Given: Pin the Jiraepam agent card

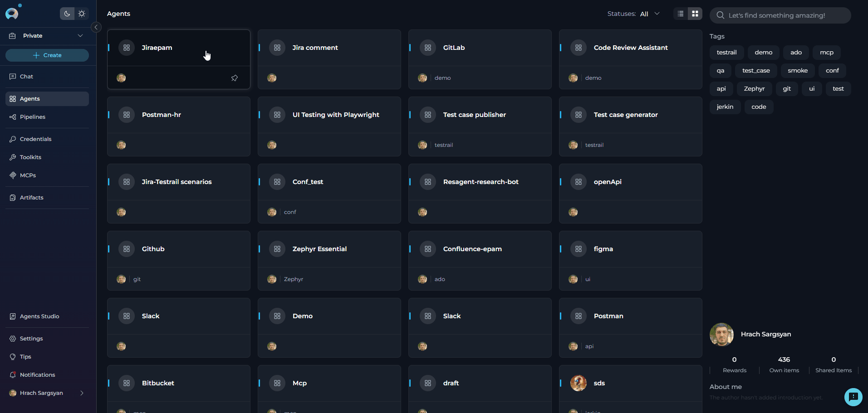Looking at the screenshot, I should pos(235,78).
